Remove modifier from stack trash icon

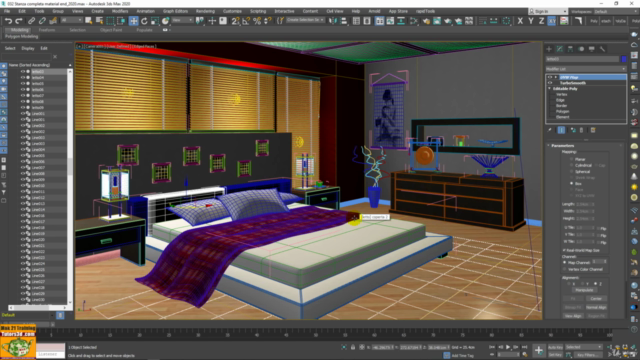click(582, 130)
